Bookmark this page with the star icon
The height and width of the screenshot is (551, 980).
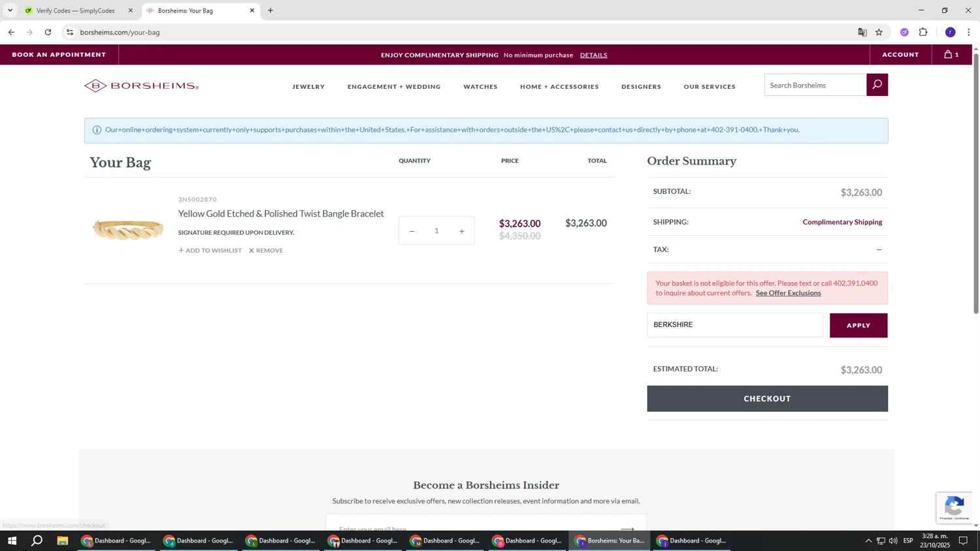coord(879,32)
